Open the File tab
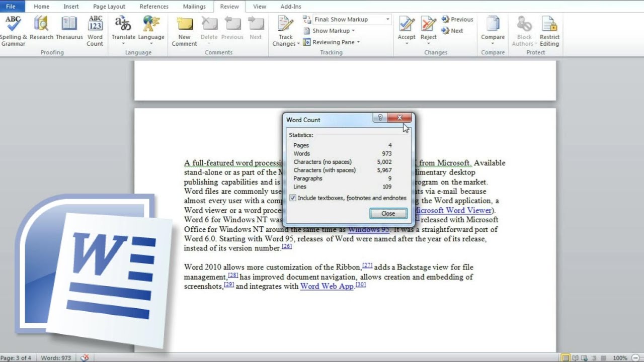 [11, 7]
